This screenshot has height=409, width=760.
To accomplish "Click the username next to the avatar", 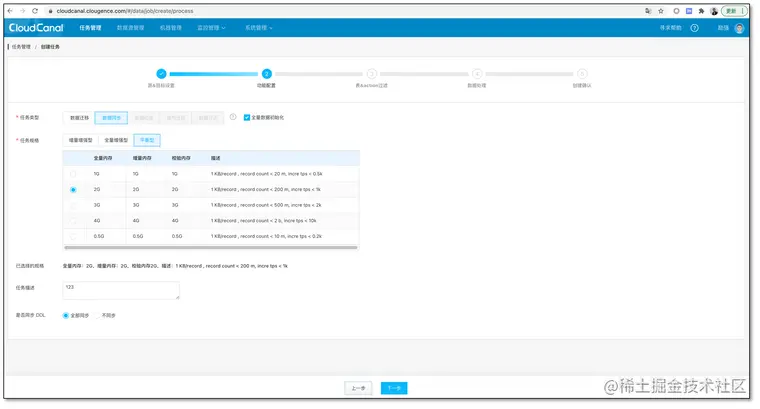I will (723, 28).
